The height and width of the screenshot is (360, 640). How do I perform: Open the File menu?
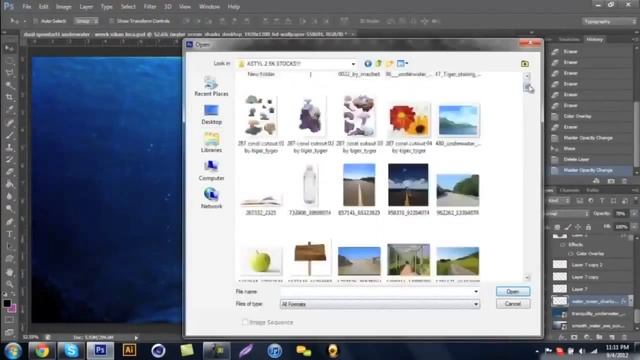pyautogui.click(x=27, y=7)
